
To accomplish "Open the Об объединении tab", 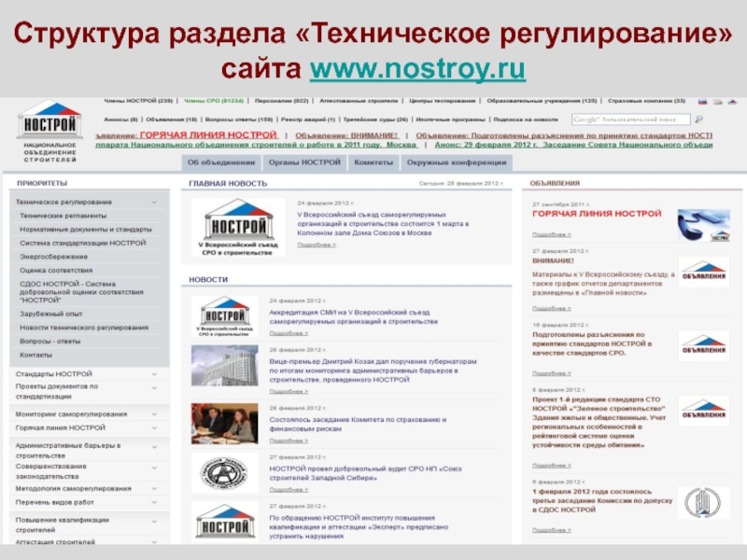I will click(x=221, y=162).
